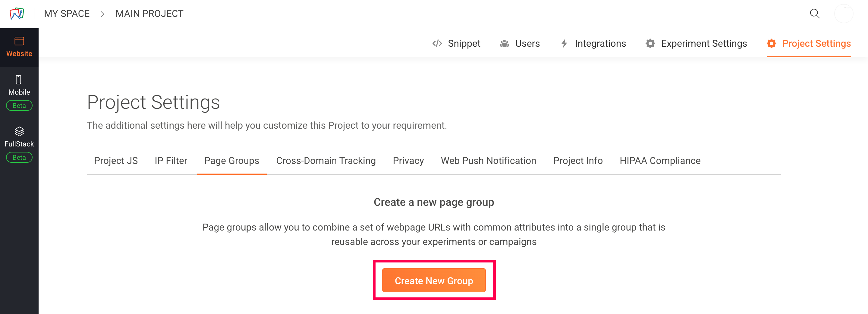Navigate to MY SPACE breadcrumb link
868x314 pixels.
pos(67,14)
